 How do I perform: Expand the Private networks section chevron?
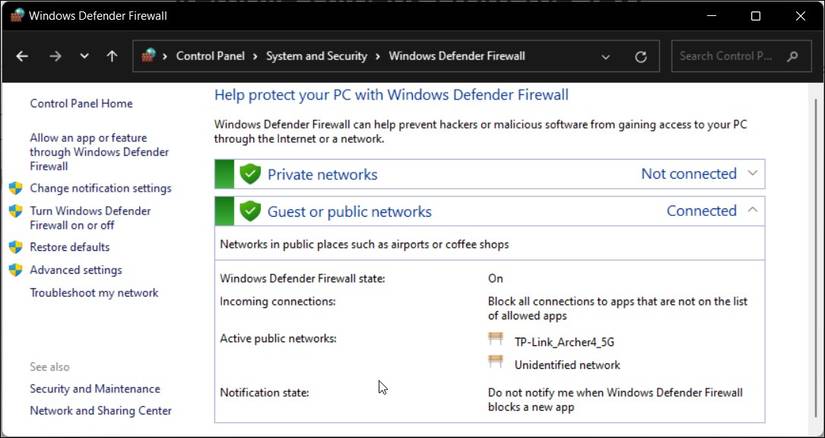[753, 173]
